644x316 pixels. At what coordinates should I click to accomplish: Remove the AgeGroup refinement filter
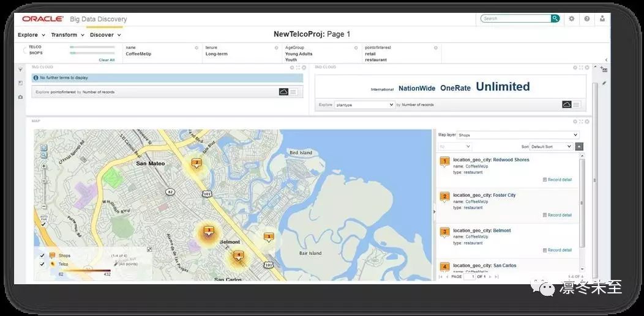click(x=356, y=48)
